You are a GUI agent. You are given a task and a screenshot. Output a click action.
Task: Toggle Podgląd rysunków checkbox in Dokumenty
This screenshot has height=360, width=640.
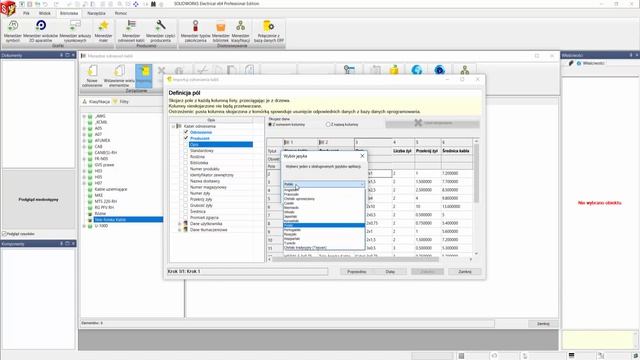4,234
